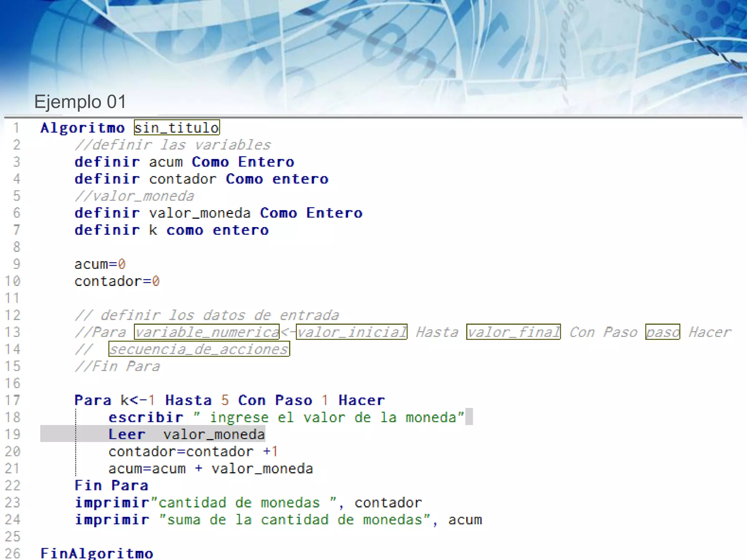Click the paso placeholder box
Image resolution: width=747 pixels, height=560 pixels.
662,332
